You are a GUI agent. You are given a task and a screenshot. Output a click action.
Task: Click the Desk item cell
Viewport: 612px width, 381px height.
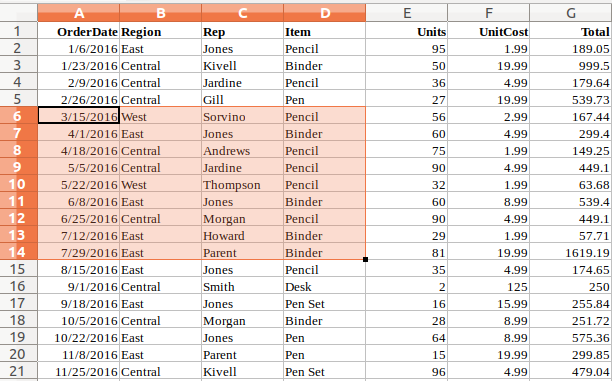(x=324, y=287)
